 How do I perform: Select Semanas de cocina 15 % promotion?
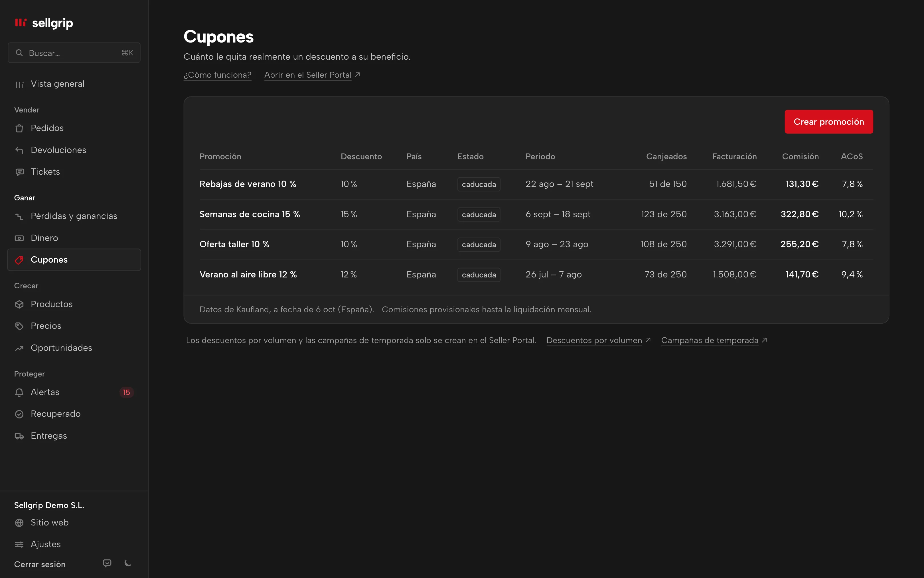pos(250,214)
